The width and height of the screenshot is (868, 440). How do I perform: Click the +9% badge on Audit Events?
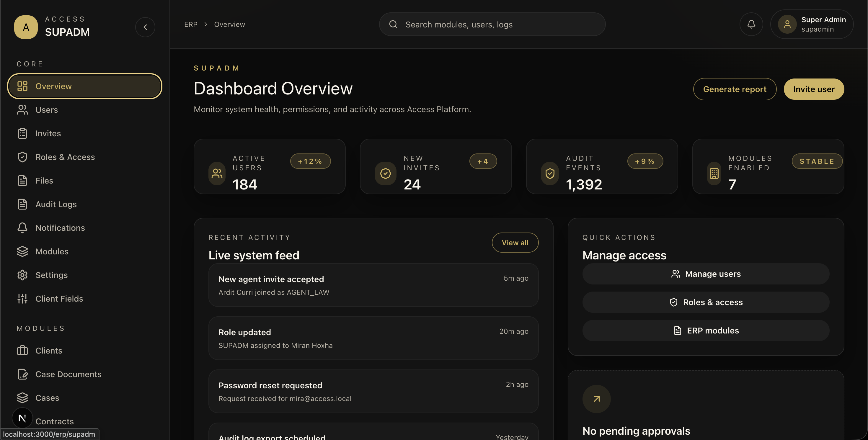(645, 161)
